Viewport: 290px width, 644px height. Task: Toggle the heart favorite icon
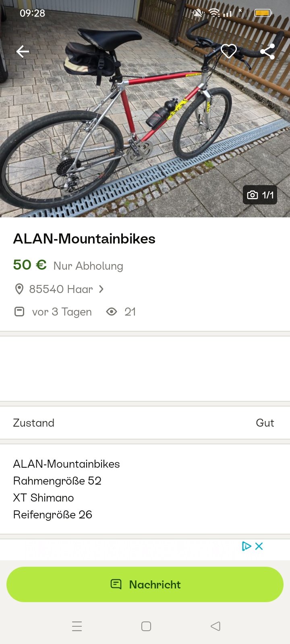[x=229, y=51]
